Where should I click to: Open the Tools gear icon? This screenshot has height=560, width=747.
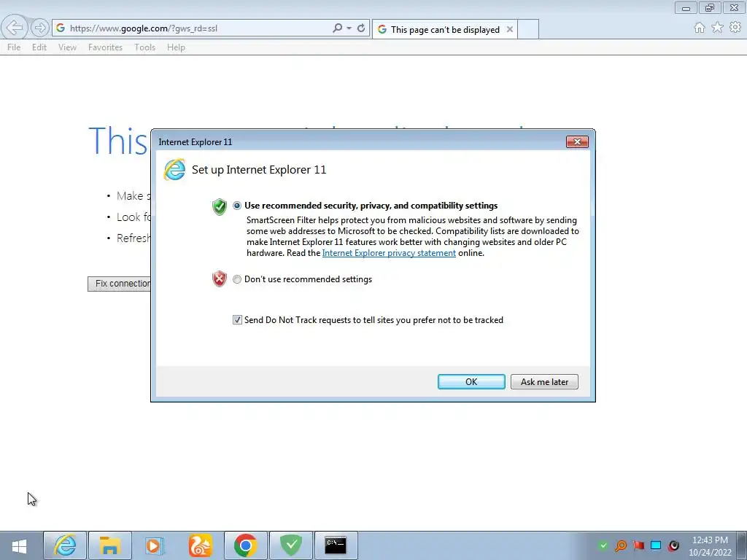click(735, 28)
